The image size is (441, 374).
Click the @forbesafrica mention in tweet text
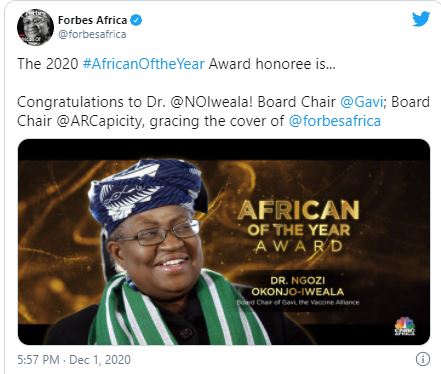tap(334, 121)
